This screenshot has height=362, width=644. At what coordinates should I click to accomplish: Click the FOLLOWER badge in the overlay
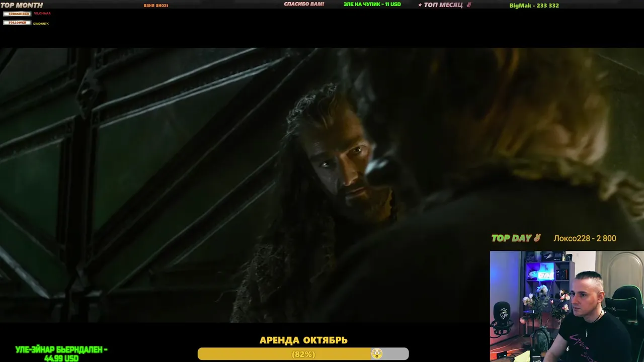[x=17, y=23]
